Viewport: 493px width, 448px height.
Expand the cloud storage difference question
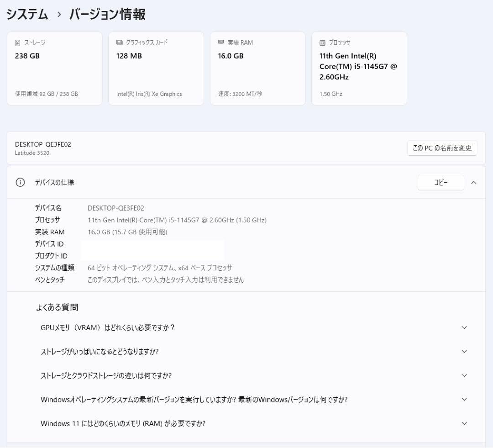(x=464, y=376)
